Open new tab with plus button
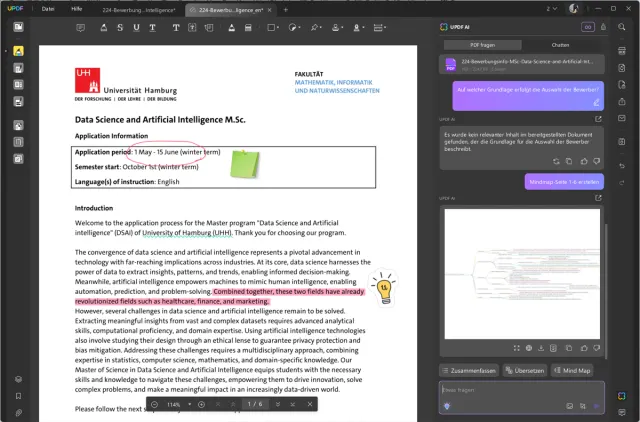 [x=286, y=9]
